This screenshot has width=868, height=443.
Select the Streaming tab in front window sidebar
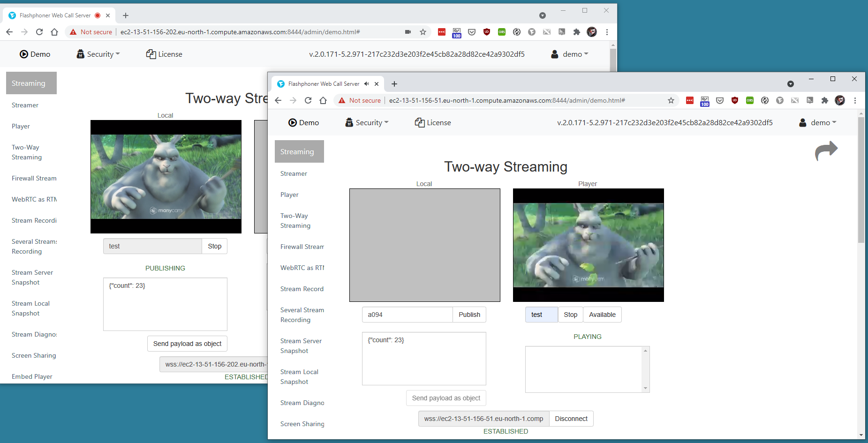pos(299,151)
